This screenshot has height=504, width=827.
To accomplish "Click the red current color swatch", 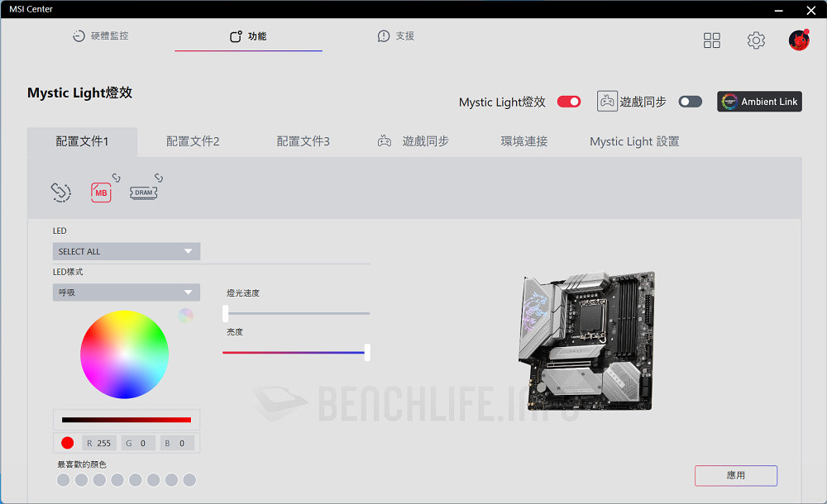I will (x=68, y=443).
